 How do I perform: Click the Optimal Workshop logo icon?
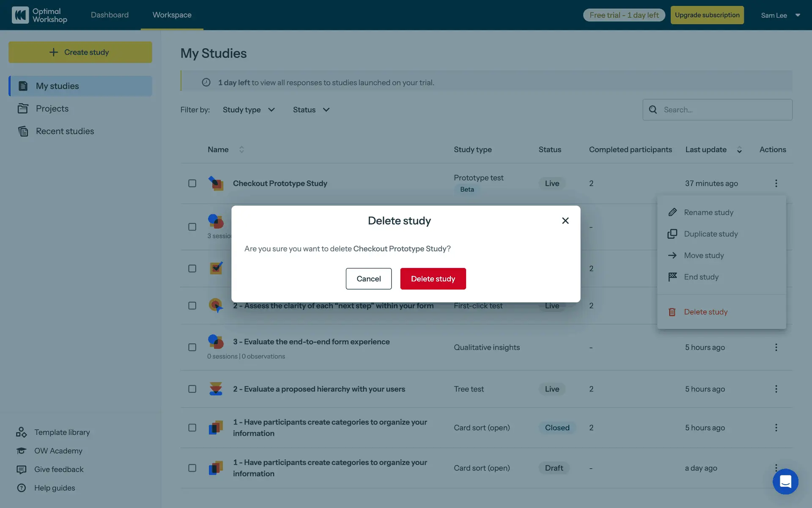coord(20,15)
